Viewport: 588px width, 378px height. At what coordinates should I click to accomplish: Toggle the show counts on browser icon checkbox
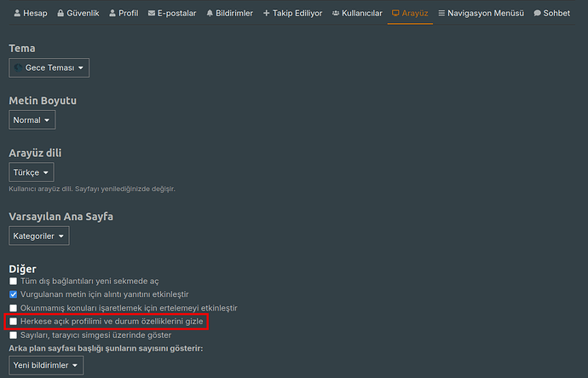tap(14, 335)
